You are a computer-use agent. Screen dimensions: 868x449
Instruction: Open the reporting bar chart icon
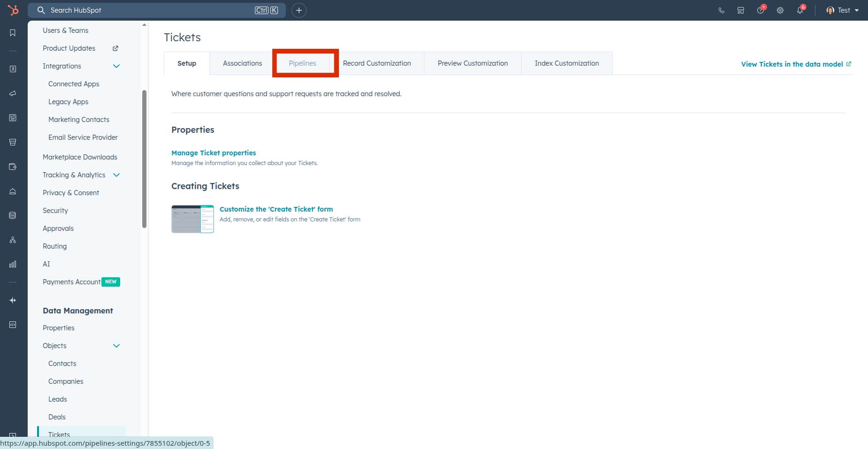pyautogui.click(x=13, y=264)
